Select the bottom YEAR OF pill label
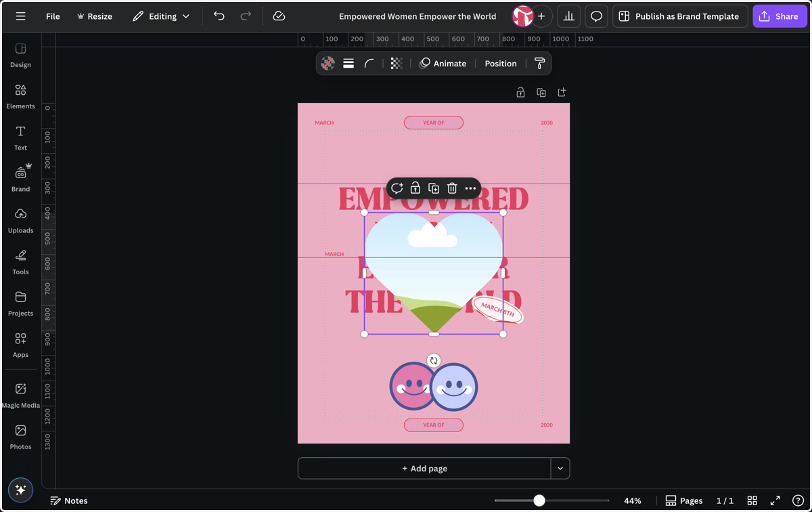Viewport: 812px width, 512px height. tap(434, 425)
